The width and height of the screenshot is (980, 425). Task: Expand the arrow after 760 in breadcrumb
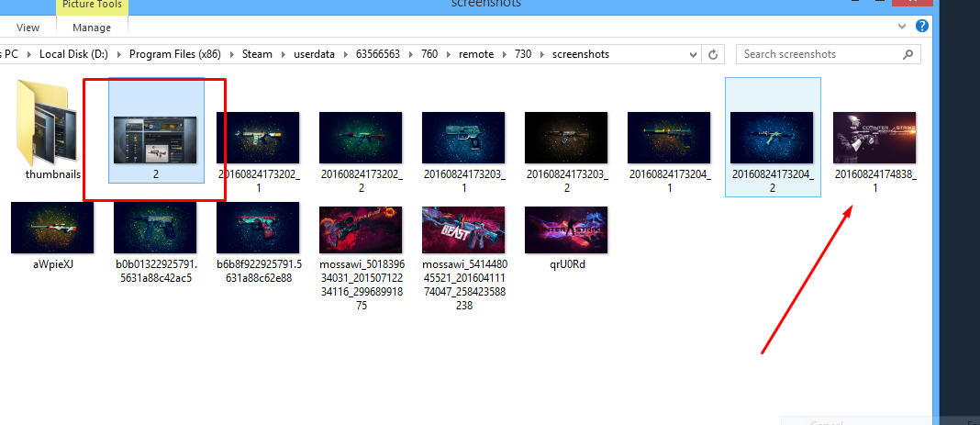[449, 54]
